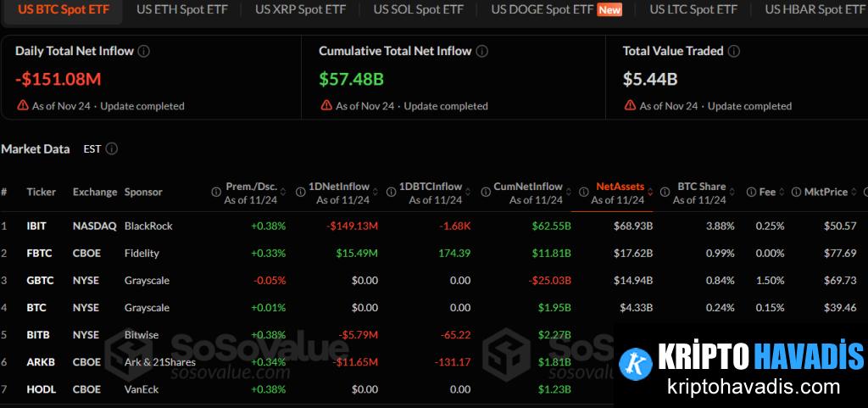Click the EST timezone label

[92, 149]
